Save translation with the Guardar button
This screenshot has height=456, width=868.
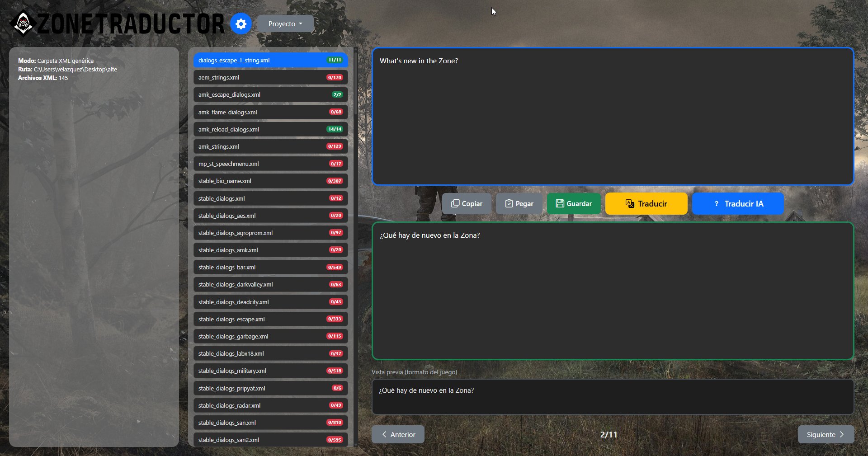point(573,204)
